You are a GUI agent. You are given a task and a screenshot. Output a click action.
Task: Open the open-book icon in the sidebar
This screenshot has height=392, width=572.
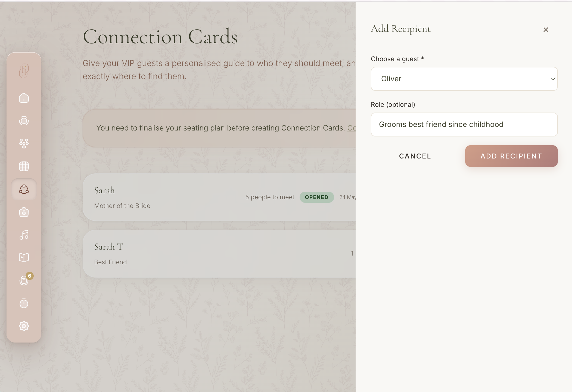[x=24, y=257]
